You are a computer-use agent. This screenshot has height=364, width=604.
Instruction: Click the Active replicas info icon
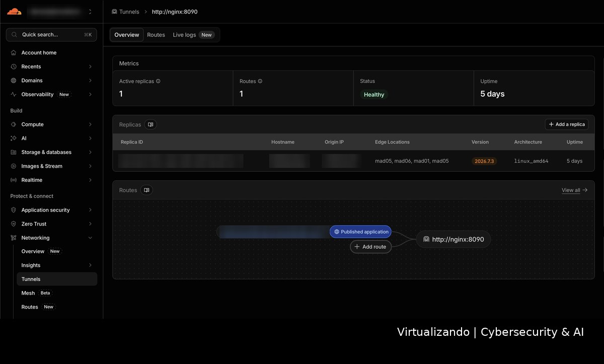click(158, 81)
